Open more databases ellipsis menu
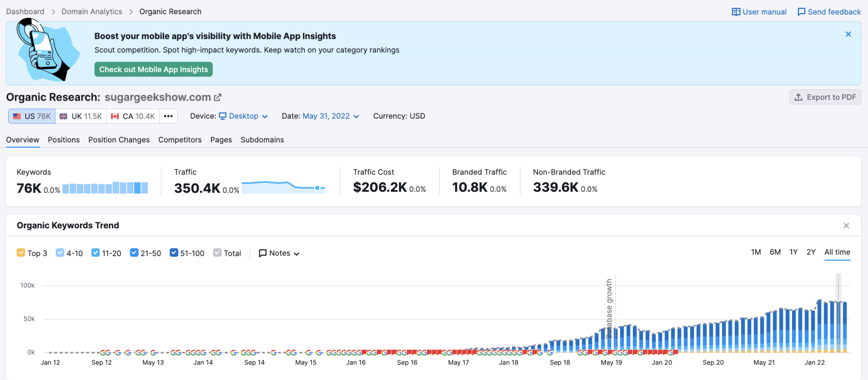Viewport: 868px width, 380px height. [x=168, y=116]
